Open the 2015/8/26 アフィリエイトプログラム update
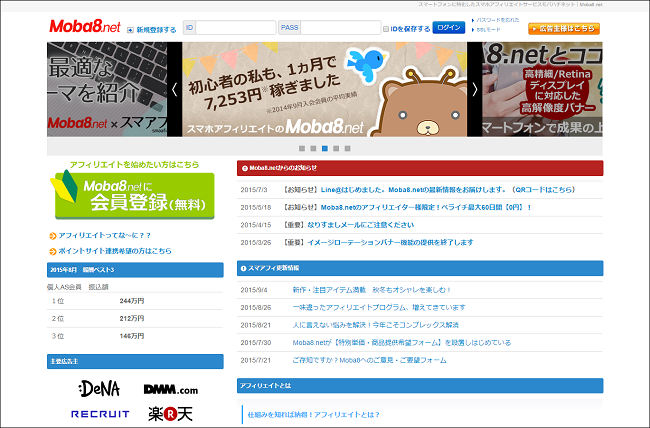This screenshot has height=428, width=650. pyautogui.click(x=379, y=307)
